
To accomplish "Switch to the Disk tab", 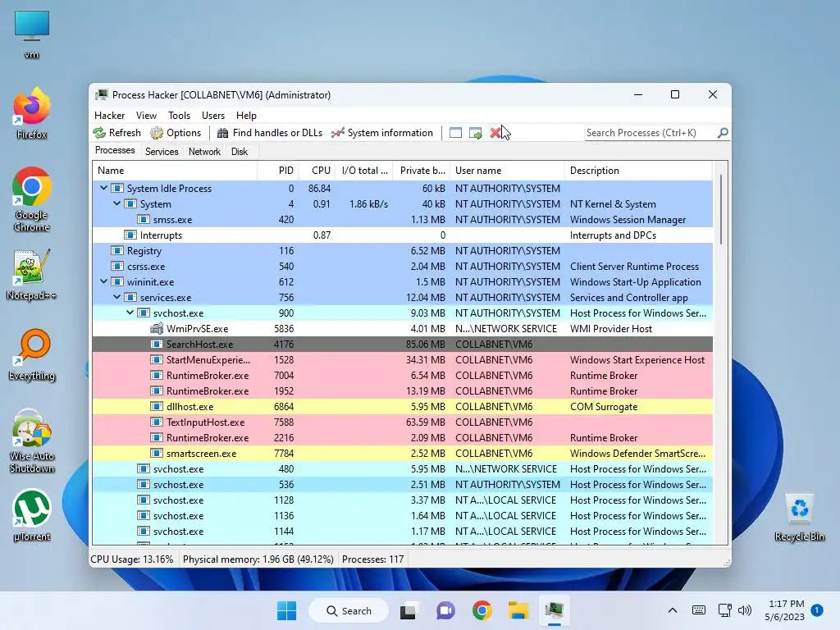I will [x=240, y=152].
